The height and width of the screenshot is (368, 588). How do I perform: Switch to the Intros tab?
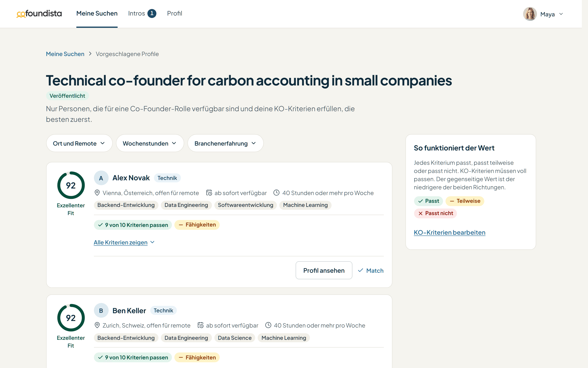136,13
